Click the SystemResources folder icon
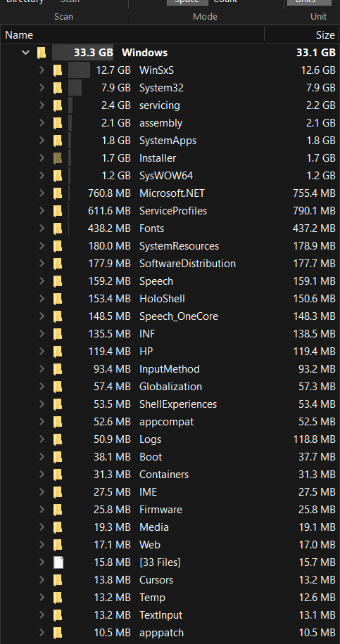340x644 pixels. [58, 246]
